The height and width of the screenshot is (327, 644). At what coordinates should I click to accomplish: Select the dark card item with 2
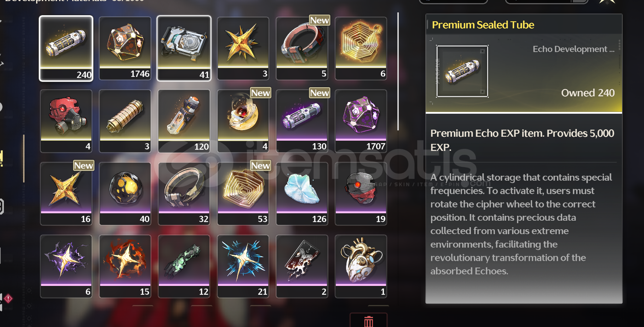point(302,266)
